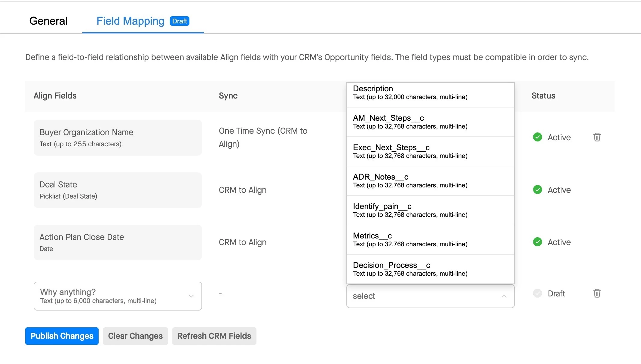The height and width of the screenshot is (364, 641).
Task: Collapse the CRM field select dropdown
Action: pyautogui.click(x=504, y=296)
